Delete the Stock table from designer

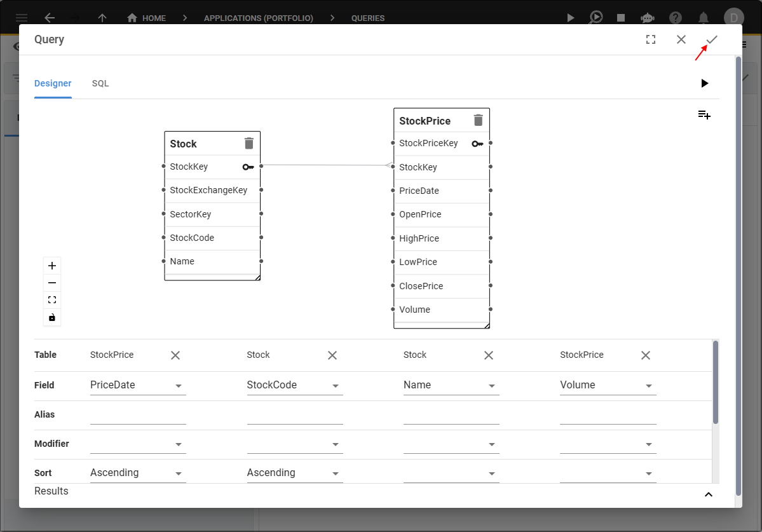click(x=249, y=143)
